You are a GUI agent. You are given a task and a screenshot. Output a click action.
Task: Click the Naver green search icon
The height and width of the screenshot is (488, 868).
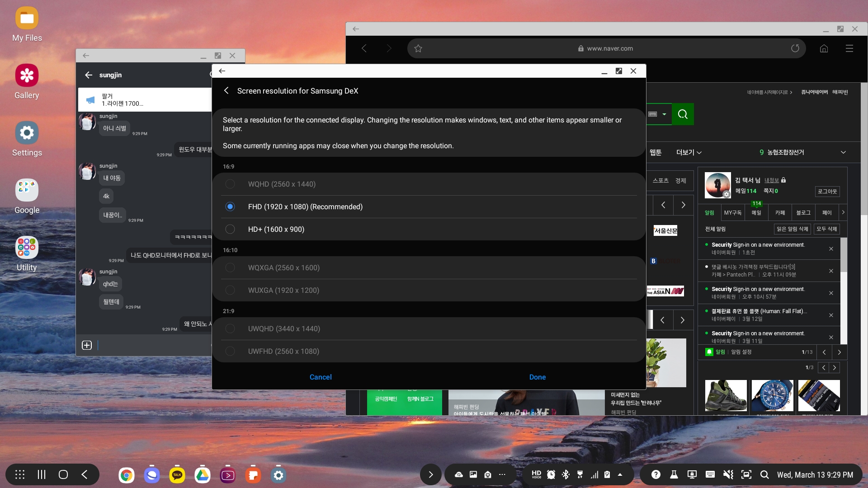pos(683,114)
